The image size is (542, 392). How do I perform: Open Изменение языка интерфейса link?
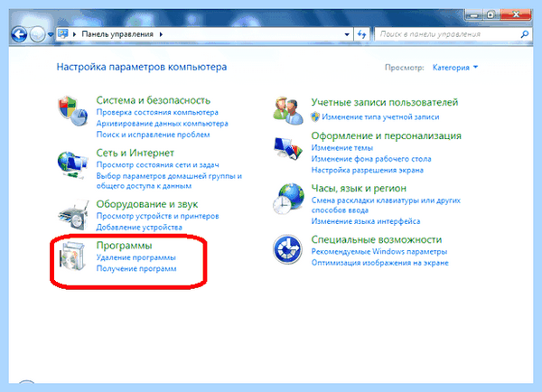point(366,221)
